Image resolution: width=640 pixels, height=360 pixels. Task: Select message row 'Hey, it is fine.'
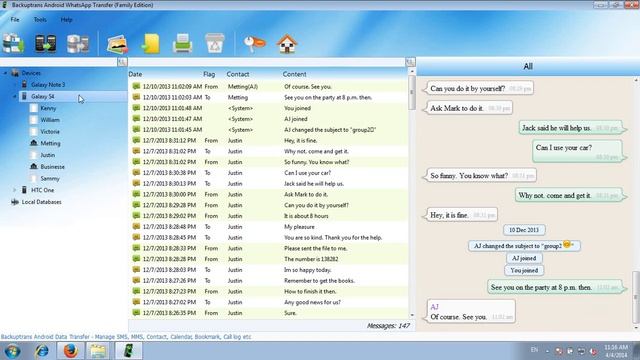(269, 140)
